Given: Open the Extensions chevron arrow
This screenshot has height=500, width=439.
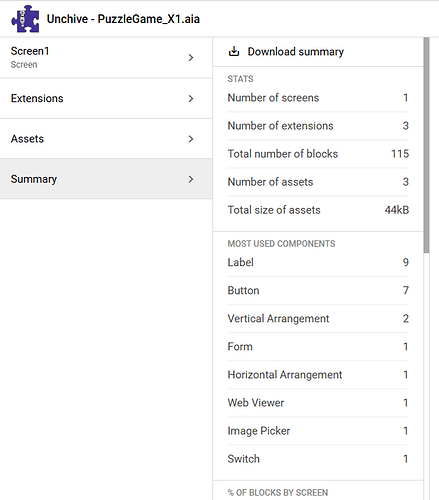Looking at the screenshot, I should point(191,98).
